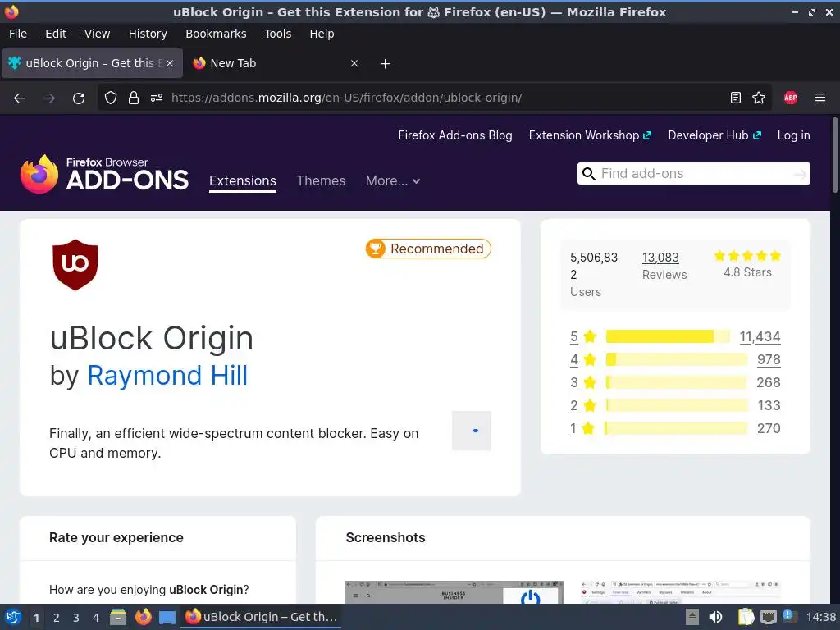Screen dimensions: 840x630
Task: Click the 5-star rating bar
Action: coord(668,336)
